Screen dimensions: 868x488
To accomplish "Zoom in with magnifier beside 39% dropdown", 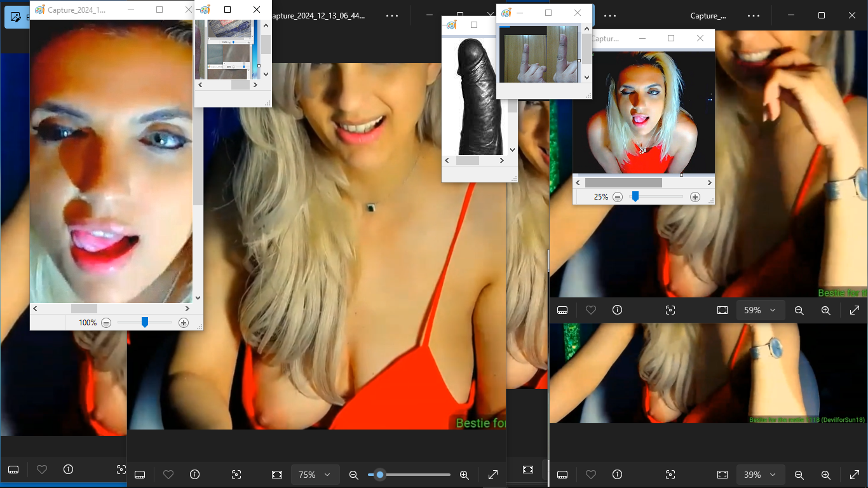I will pyautogui.click(x=825, y=475).
